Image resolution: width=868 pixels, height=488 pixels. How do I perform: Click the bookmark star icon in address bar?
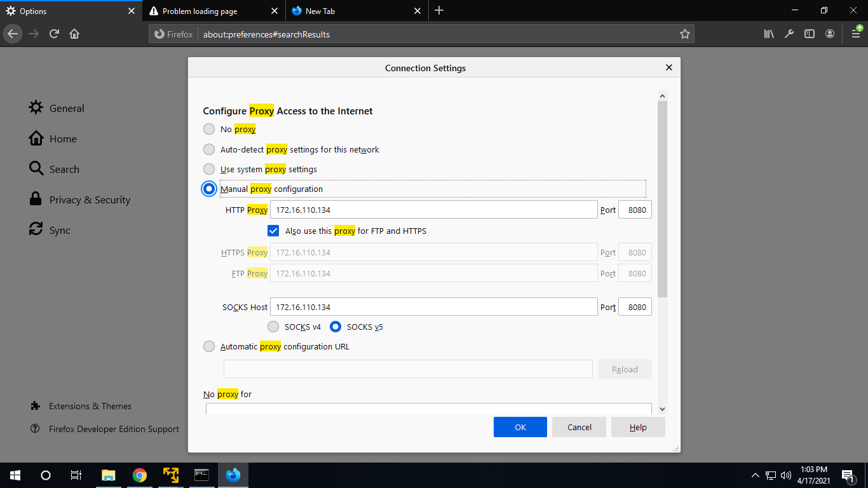coord(684,34)
